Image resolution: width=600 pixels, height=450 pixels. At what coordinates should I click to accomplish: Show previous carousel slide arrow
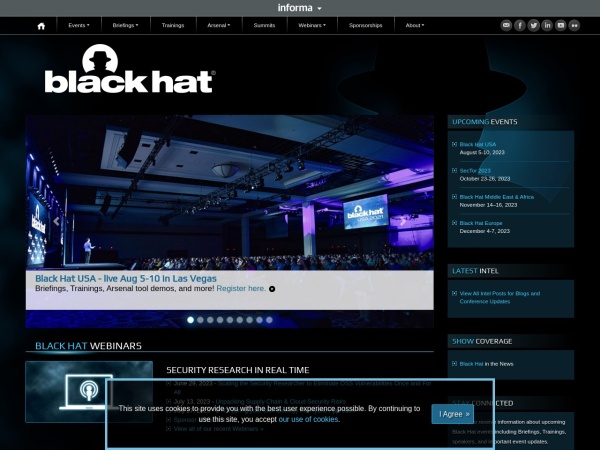pos(57,221)
